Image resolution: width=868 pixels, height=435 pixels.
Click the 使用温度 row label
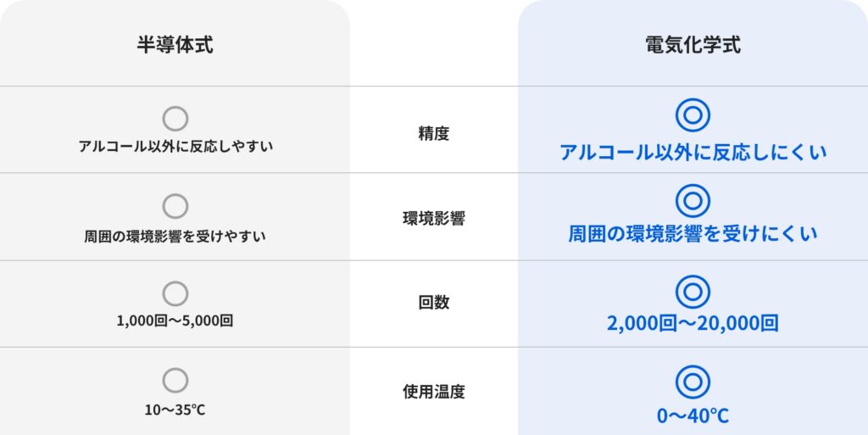point(433,392)
